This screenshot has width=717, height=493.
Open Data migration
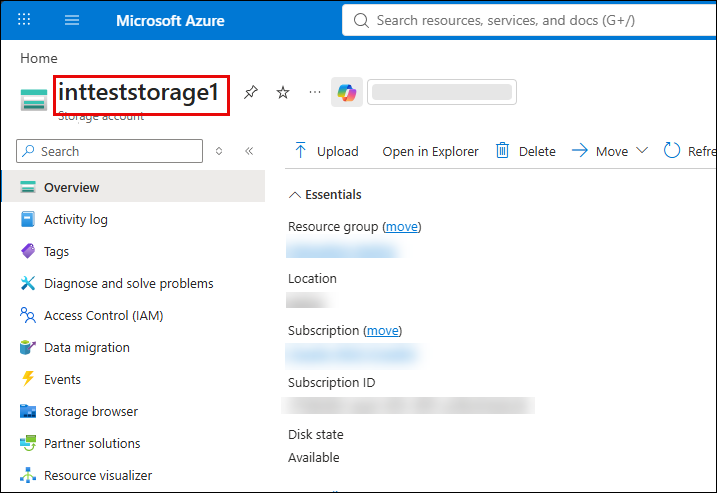[x=87, y=348]
